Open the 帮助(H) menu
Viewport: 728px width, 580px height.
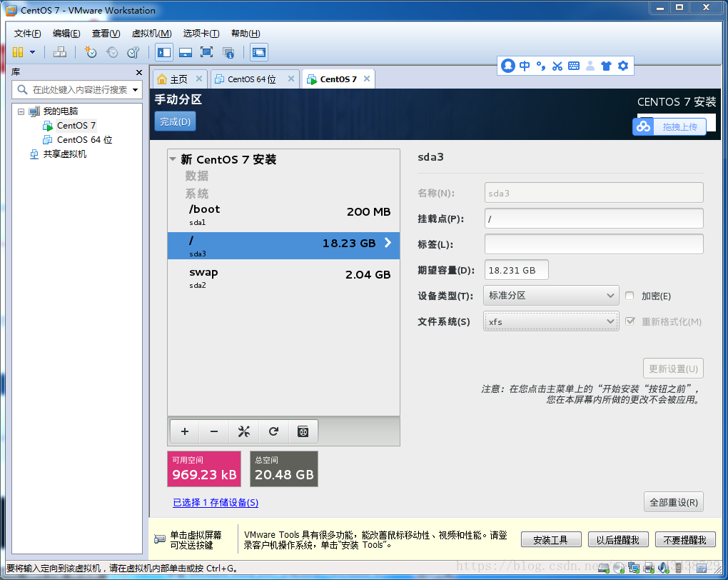click(x=246, y=34)
